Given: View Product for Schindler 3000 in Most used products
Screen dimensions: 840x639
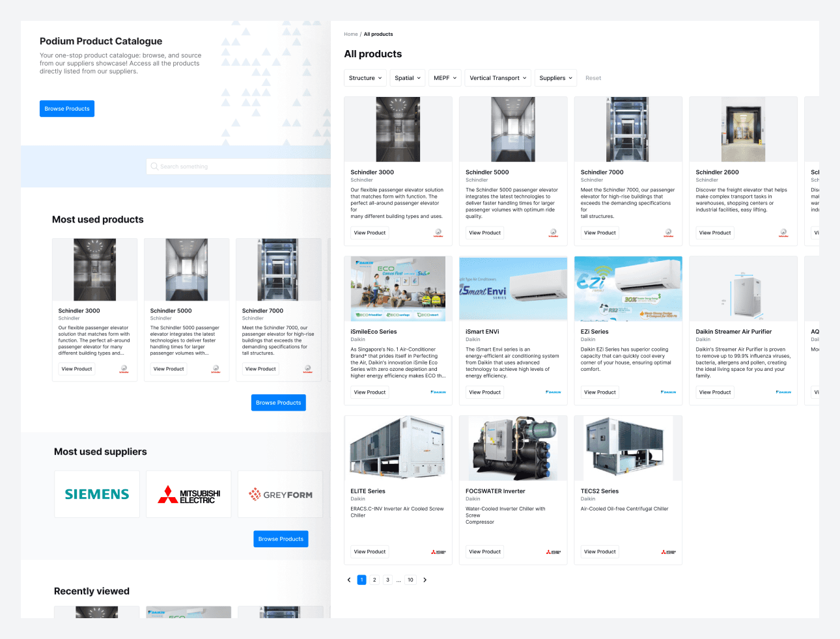Looking at the screenshot, I should tap(77, 369).
